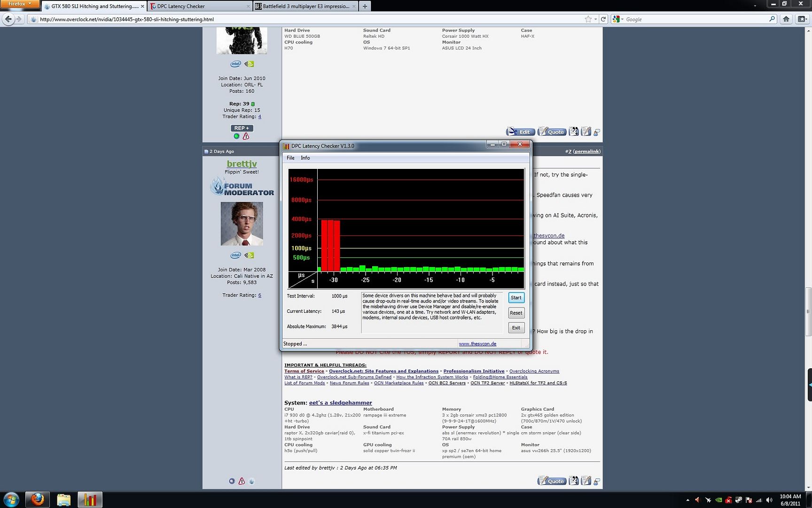Open DPC Latency Checker from the taskbar
Screen dimensions: 812x508
[90, 499]
